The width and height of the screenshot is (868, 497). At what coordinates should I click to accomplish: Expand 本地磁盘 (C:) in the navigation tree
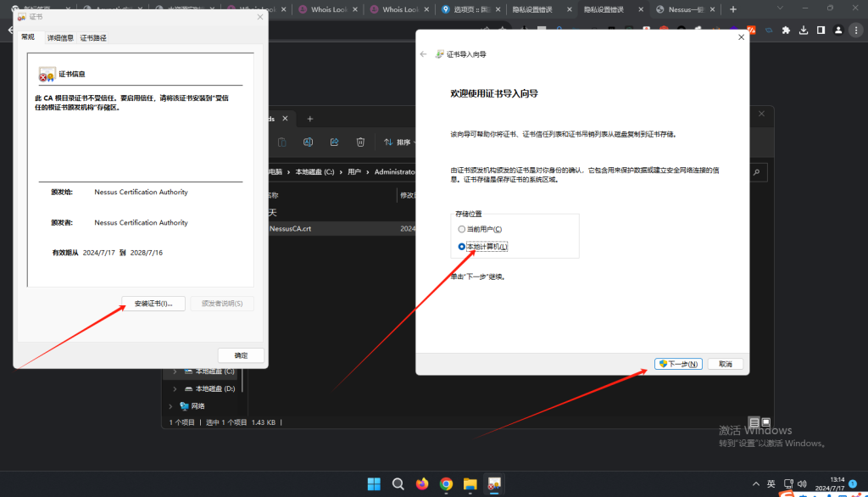click(175, 371)
